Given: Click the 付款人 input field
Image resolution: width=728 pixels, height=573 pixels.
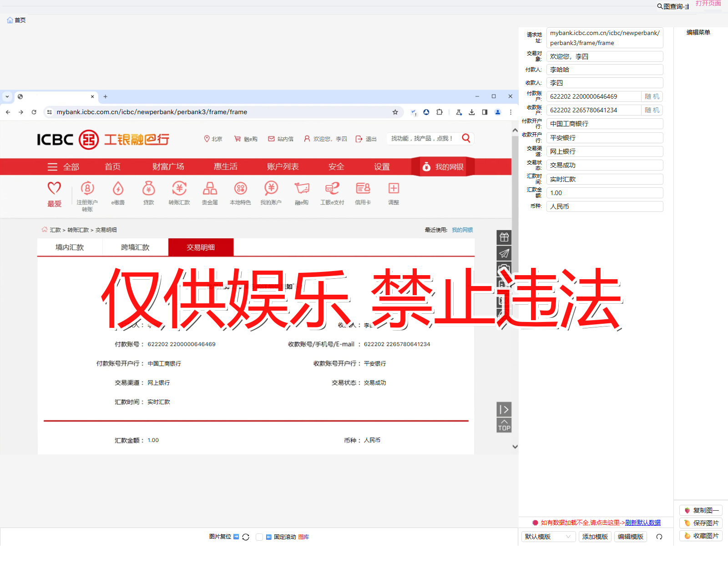Looking at the screenshot, I should [604, 69].
